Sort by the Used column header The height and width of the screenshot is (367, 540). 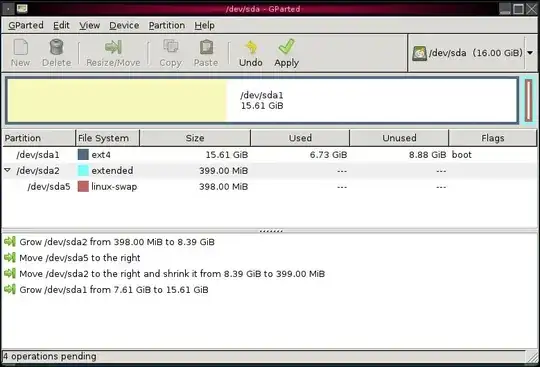click(x=300, y=138)
